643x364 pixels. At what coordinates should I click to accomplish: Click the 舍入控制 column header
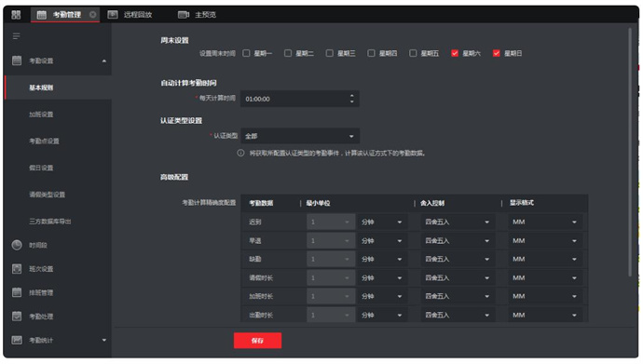click(432, 203)
